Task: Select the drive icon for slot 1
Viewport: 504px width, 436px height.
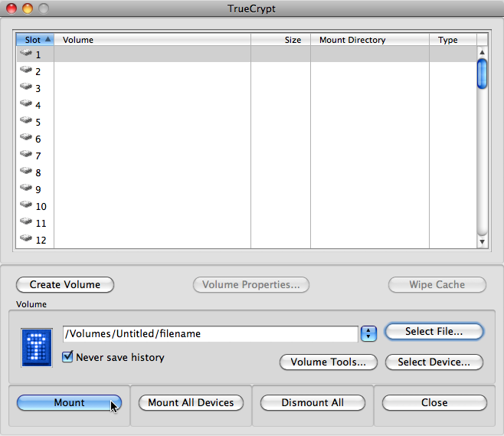Action: (26, 52)
